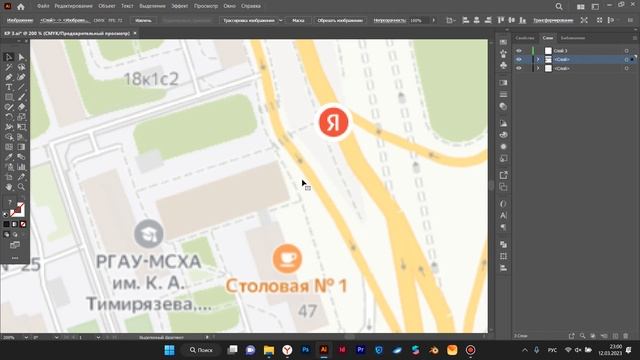The height and width of the screenshot is (360, 640).
Task: Click the opacity value field
Action: pyautogui.click(x=419, y=20)
